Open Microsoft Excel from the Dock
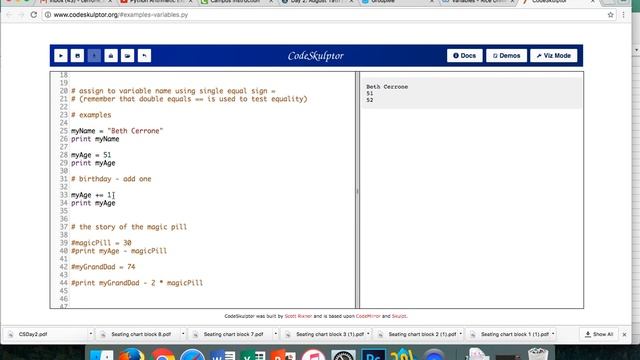Screen dimensions: 640x360 point(253,355)
